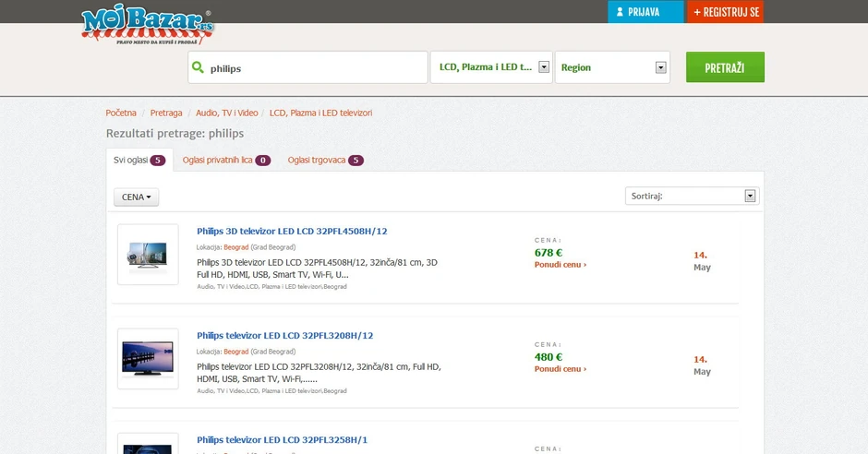Click the MojBazar.rs logo

(x=147, y=26)
